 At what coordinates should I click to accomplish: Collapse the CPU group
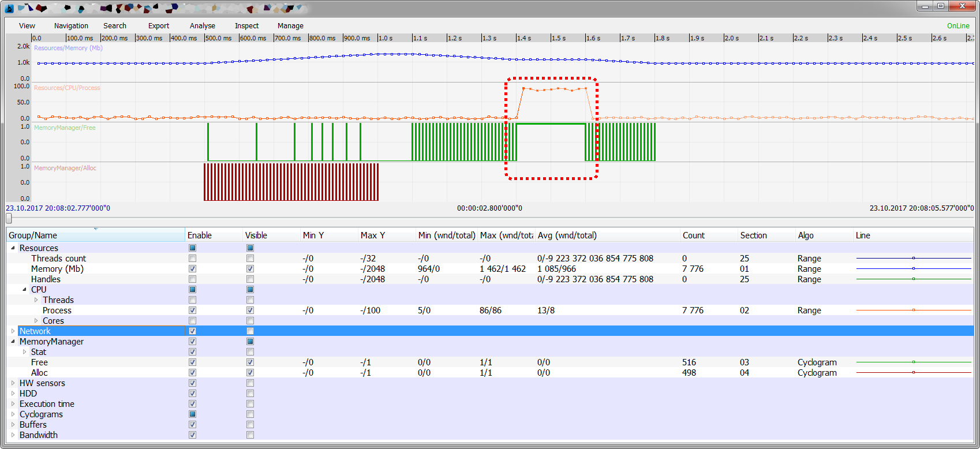tap(24, 290)
